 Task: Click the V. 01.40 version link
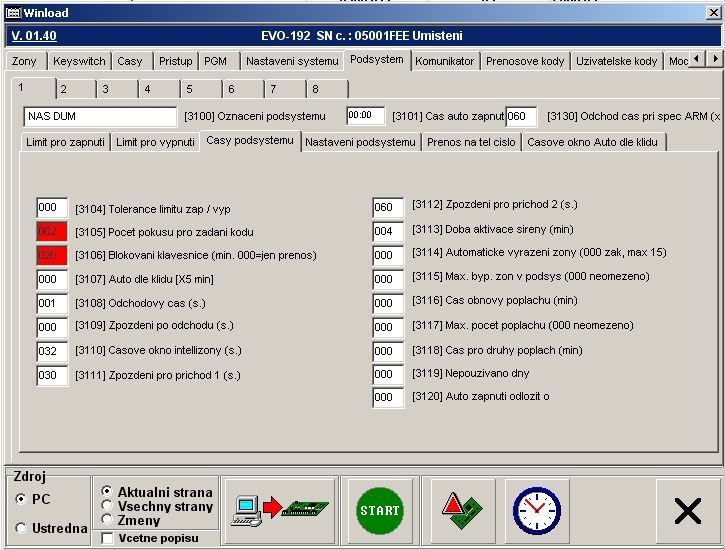pos(34,36)
